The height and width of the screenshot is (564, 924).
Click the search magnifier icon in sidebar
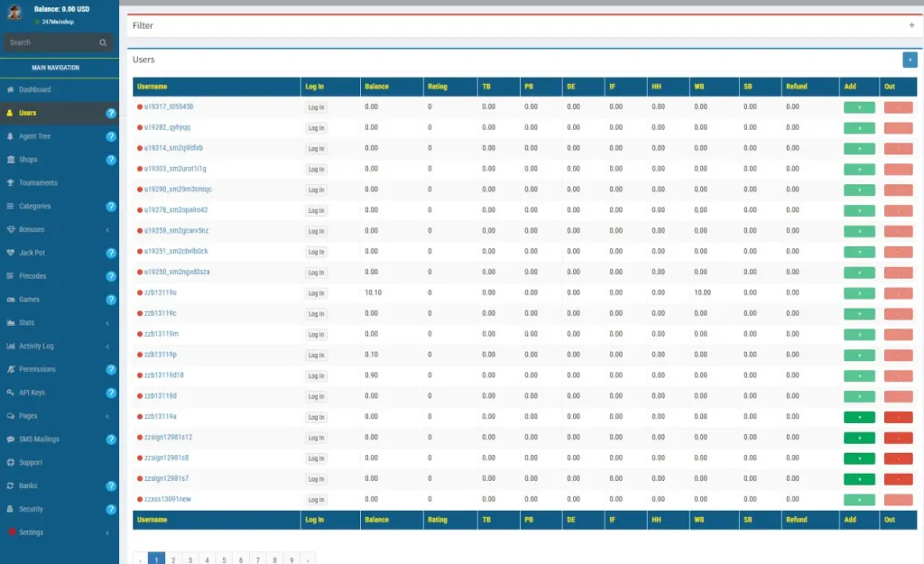click(103, 42)
